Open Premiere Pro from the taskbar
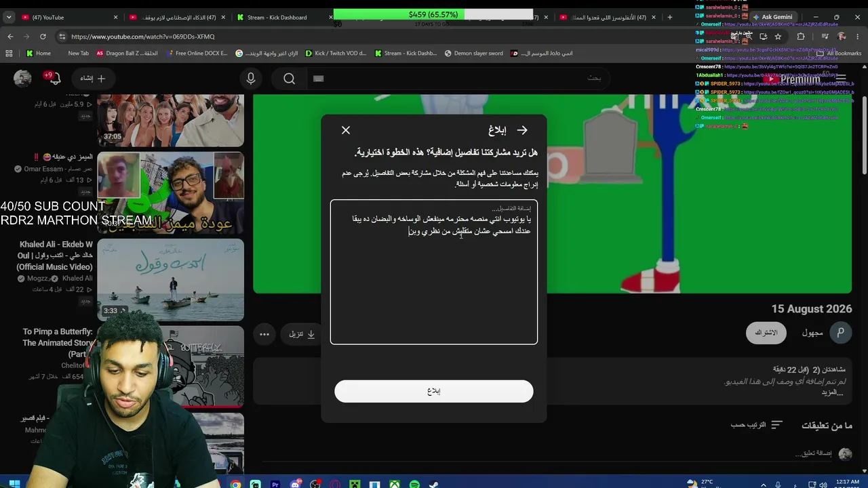The width and height of the screenshot is (868, 488). 275,484
